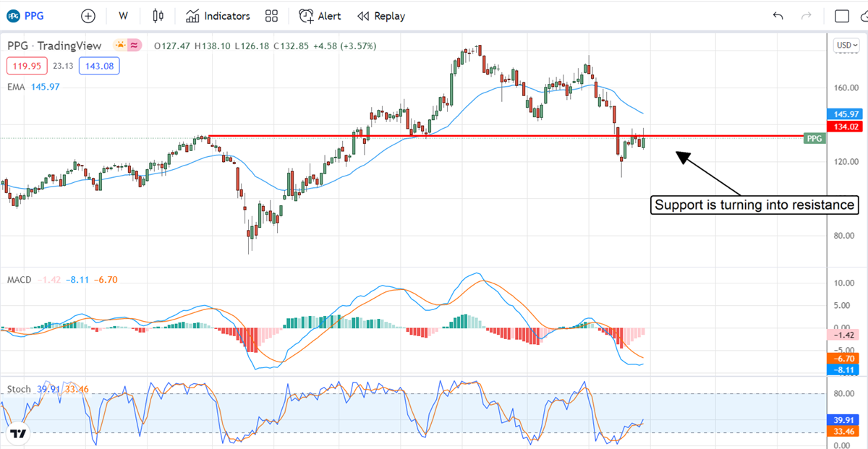Click the TradingView logo in the Stoch pane

tap(18, 434)
